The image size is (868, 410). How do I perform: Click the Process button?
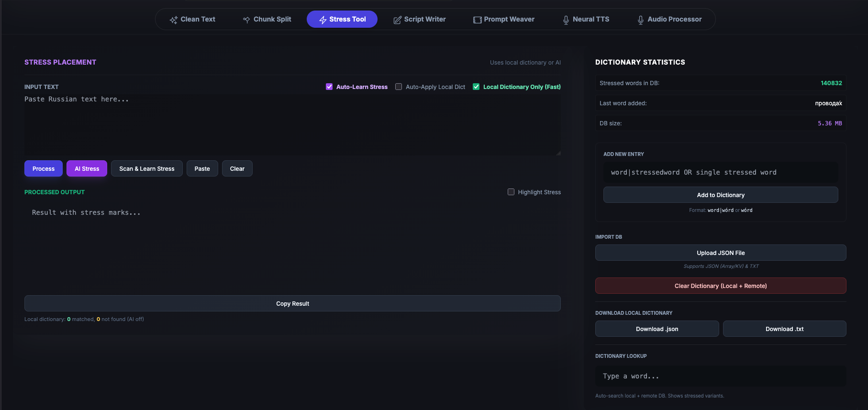(44, 168)
